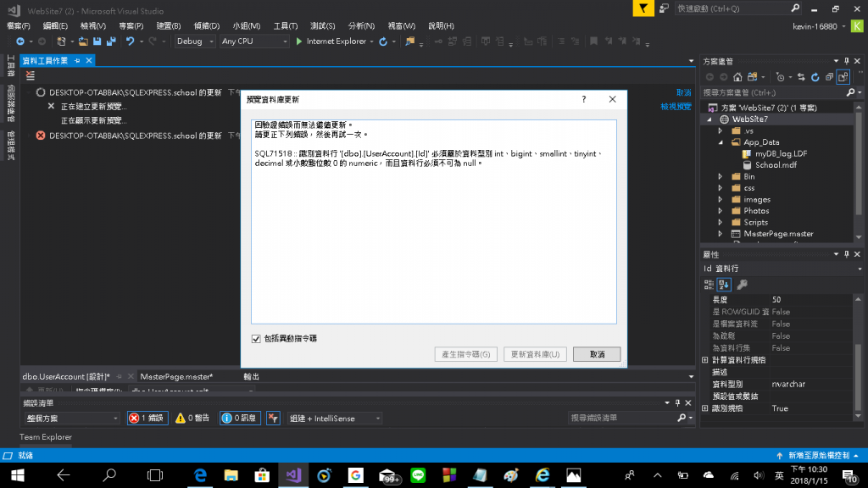Viewport: 868px width, 488px height.
Task: Open the File (檔案) menu
Action: tap(19, 26)
